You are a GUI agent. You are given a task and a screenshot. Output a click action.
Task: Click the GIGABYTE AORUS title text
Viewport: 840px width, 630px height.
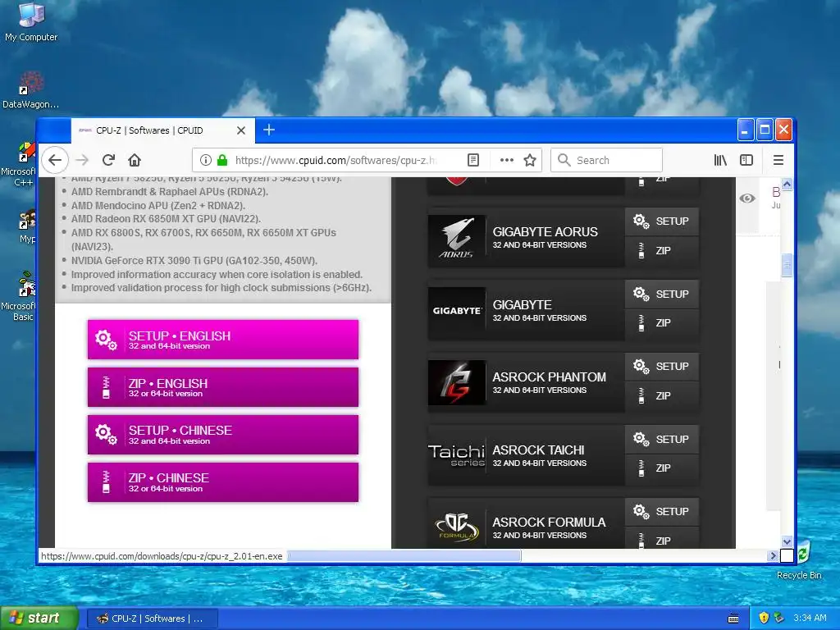545,232
